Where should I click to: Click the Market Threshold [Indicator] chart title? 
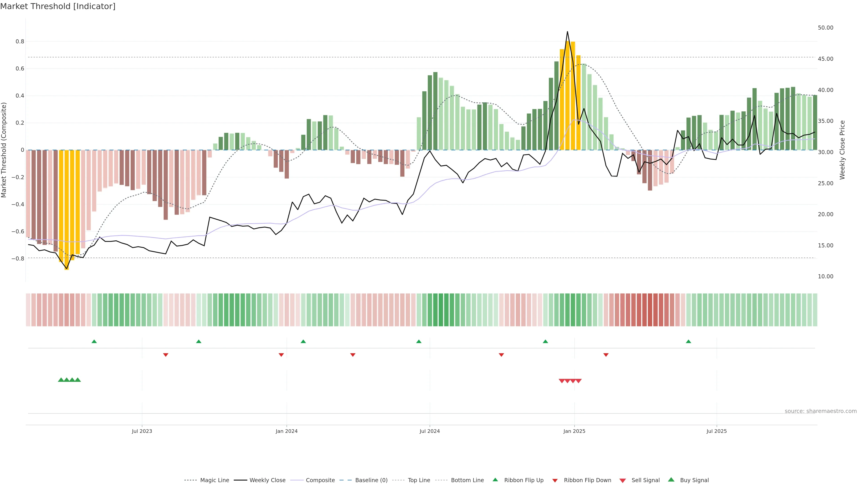tap(58, 6)
